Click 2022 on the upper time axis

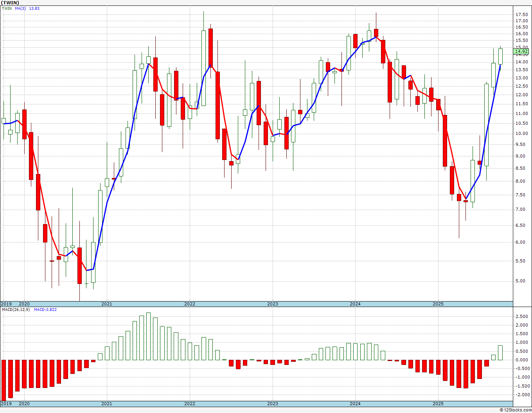(x=189, y=304)
